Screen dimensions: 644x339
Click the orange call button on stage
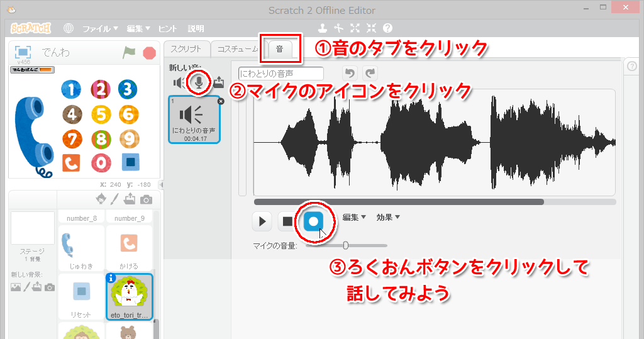[71, 163]
